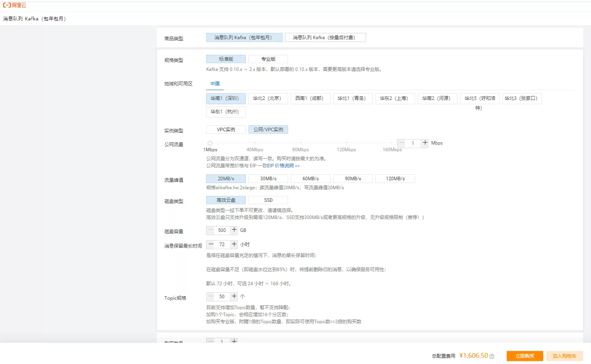The image size is (591, 364).
Task: Select 120MB/s peak traffic
Action: [x=395, y=179]
